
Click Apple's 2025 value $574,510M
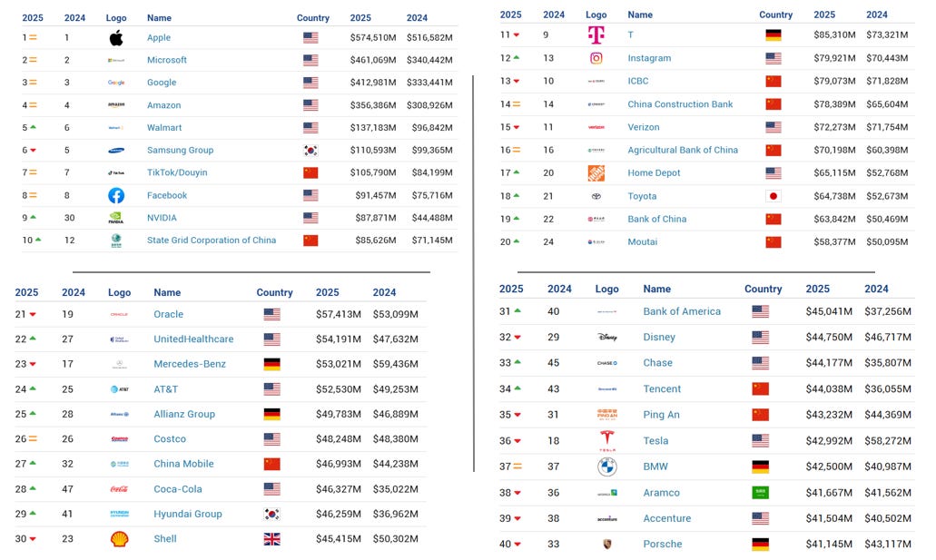(x=373, y=37)
